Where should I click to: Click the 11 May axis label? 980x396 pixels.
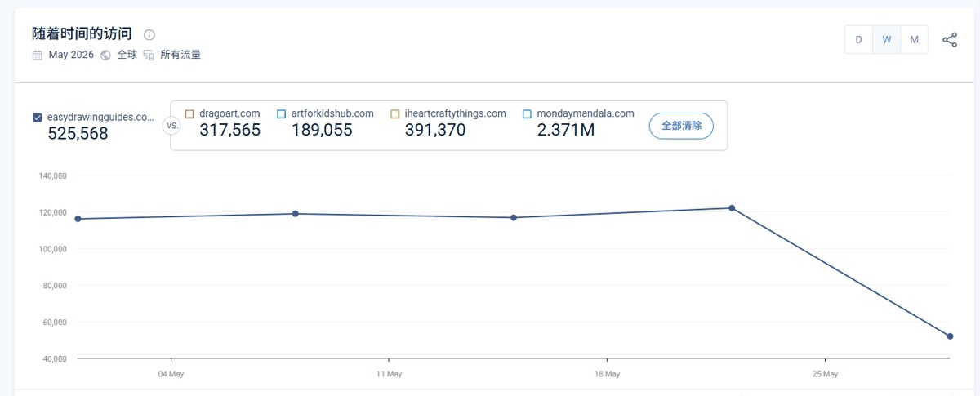pyautogui.click(x=389, y=375)
